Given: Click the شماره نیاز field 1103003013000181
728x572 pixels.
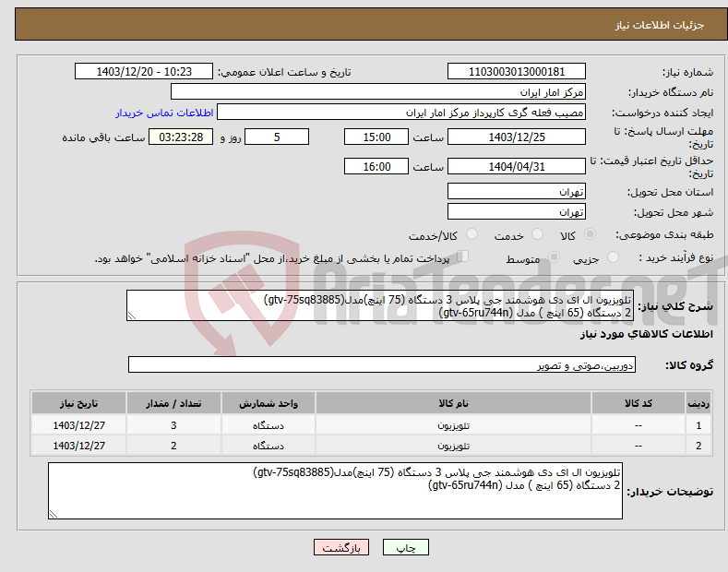Looking at the screenshot, I should 517,72.
